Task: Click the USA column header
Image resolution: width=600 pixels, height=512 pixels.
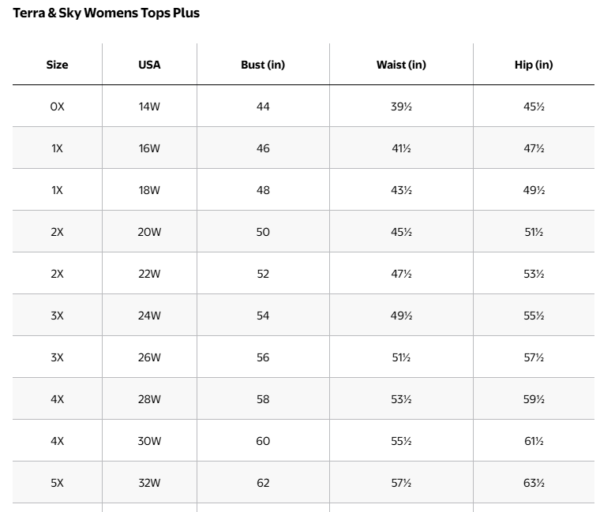Action: [x=149, y=65]
